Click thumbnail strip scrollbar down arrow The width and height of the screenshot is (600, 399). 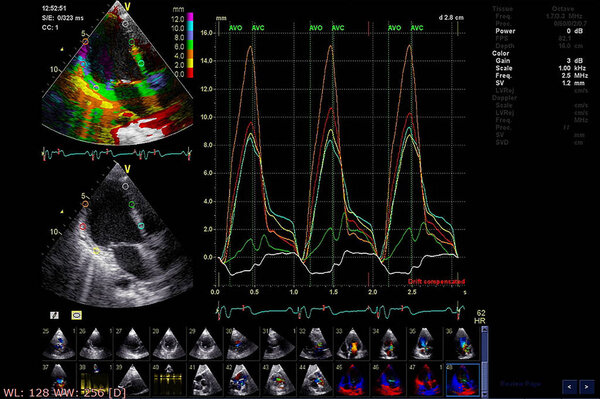(x=484, y=394)
